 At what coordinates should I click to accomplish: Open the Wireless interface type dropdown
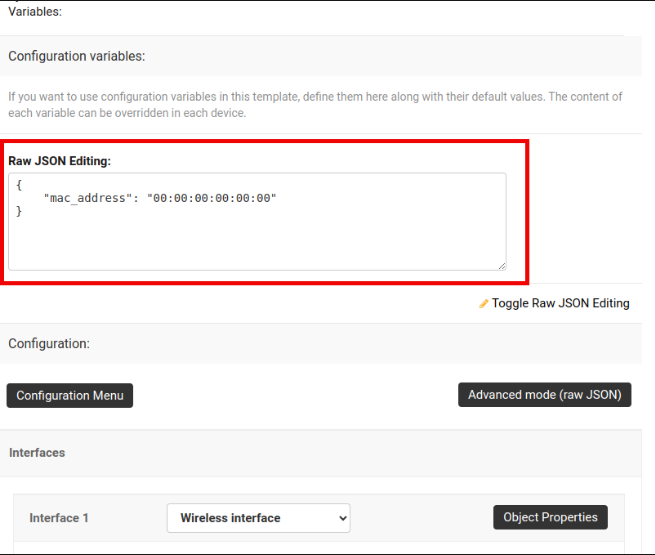[x=258, y=518]
